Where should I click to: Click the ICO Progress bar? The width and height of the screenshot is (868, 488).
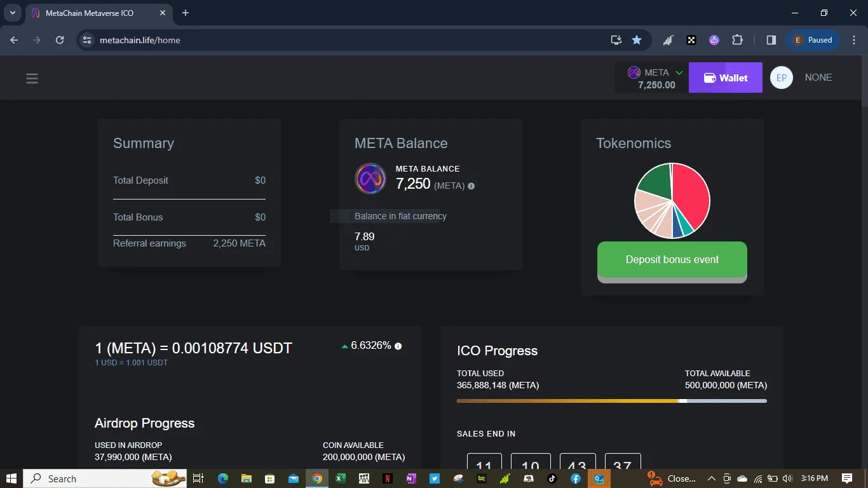612,401
